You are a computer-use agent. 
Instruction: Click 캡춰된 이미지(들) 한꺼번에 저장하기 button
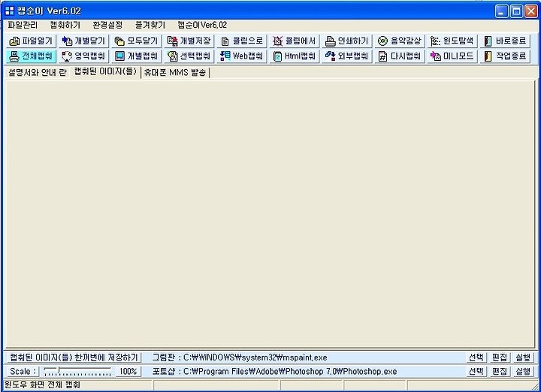tap(74, 357)
